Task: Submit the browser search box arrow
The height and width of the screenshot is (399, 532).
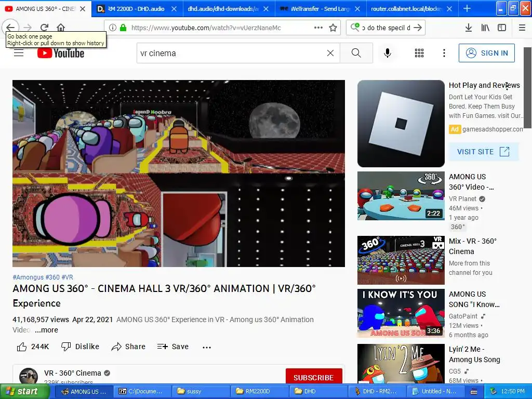Action: click(418, 28)
